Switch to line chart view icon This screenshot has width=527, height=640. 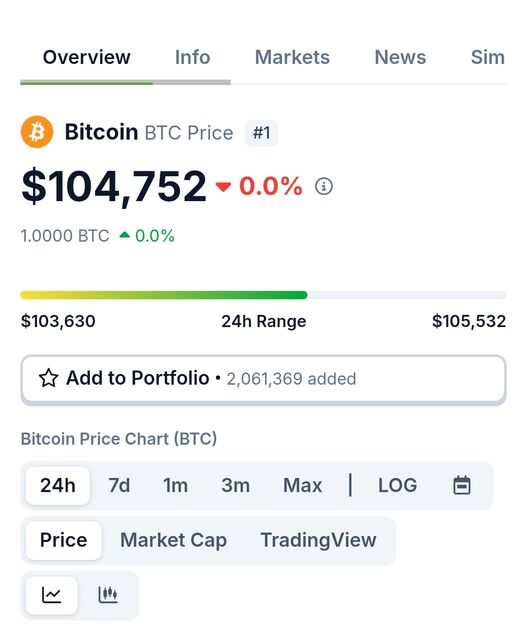tap(51, 595)
